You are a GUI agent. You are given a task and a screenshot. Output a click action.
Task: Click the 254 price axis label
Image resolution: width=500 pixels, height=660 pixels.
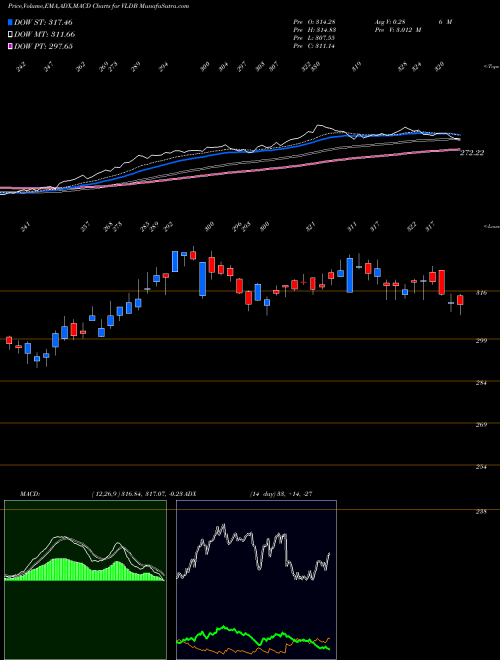point(481,467)
